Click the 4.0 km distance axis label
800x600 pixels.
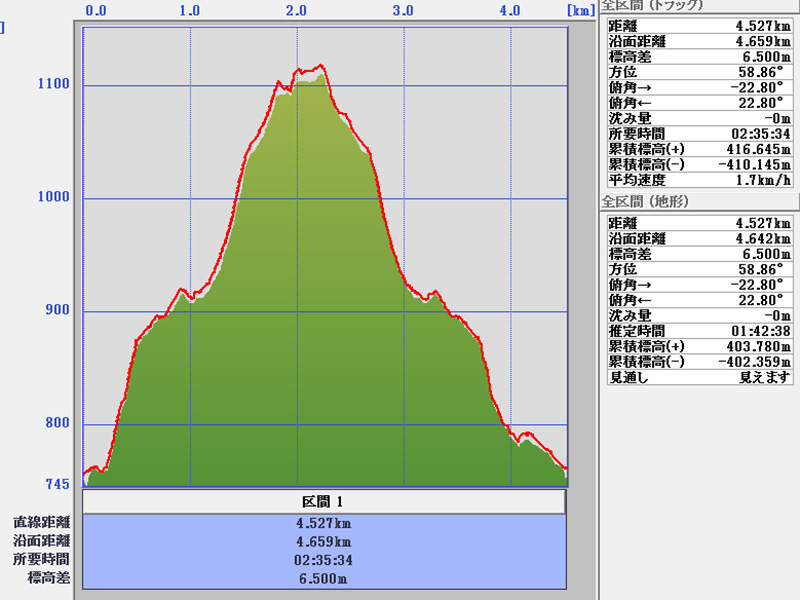pyautogui.click(x=509, y=11)
